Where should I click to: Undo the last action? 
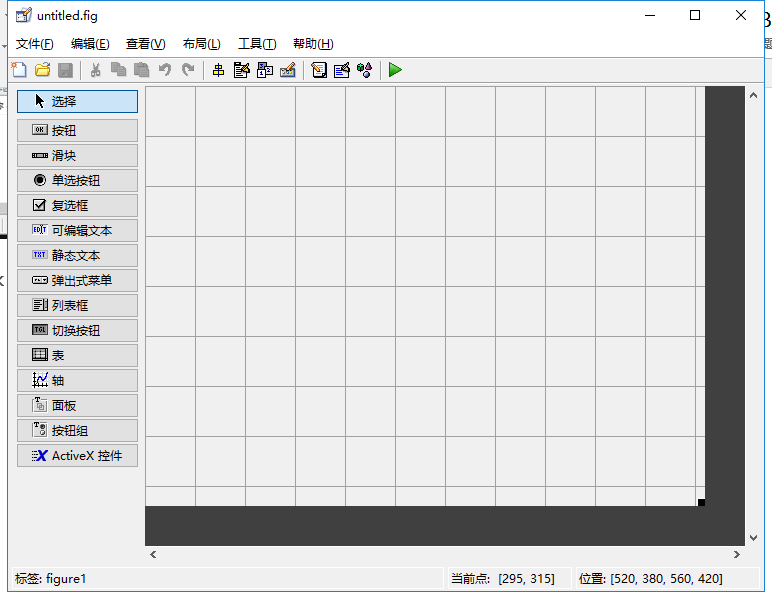(165, 70)
